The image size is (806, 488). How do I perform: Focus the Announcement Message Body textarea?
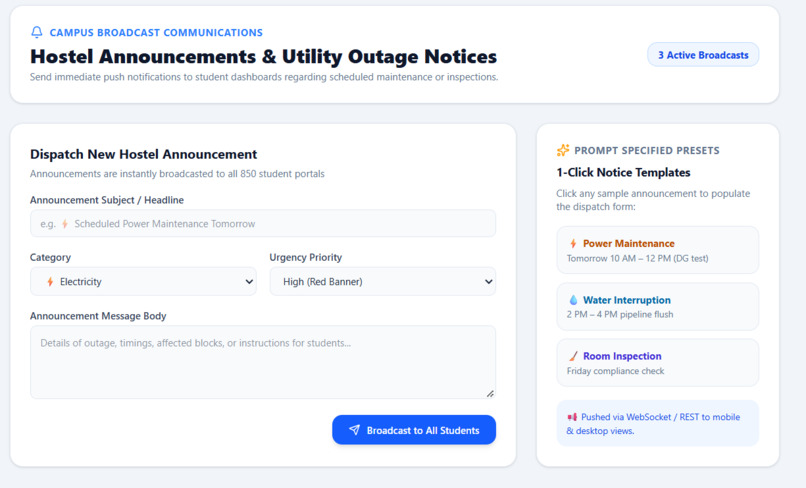pyautogui.click(x=263, y=362)
